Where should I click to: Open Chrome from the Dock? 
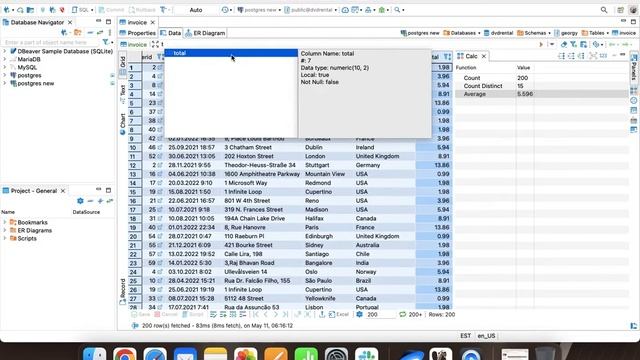tap(125, 354)
